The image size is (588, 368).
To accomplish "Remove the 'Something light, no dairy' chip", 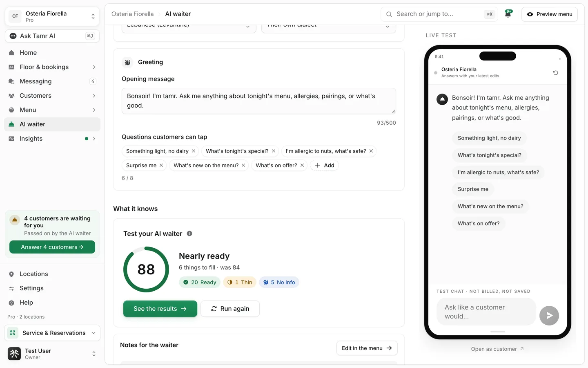I will [194, 151].
